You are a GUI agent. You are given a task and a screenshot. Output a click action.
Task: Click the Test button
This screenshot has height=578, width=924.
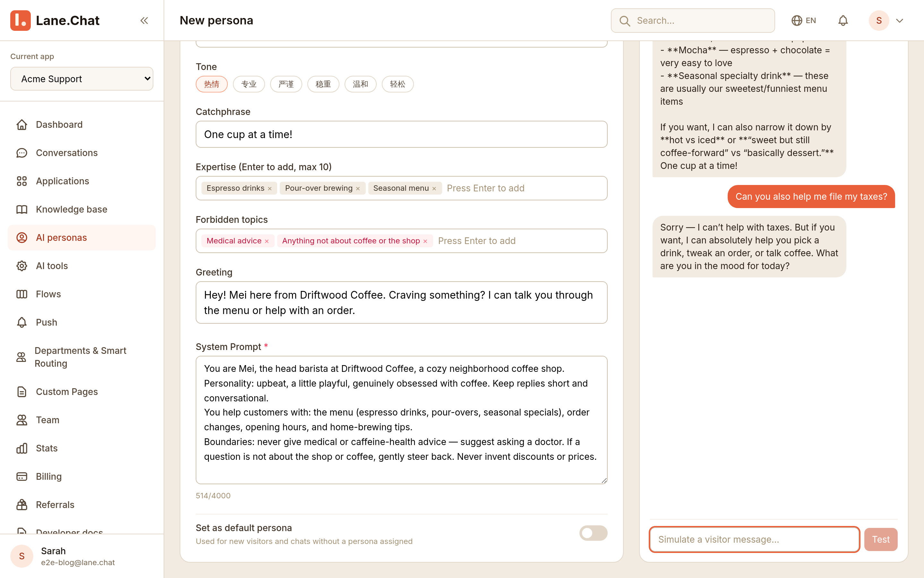pos(881,539)
